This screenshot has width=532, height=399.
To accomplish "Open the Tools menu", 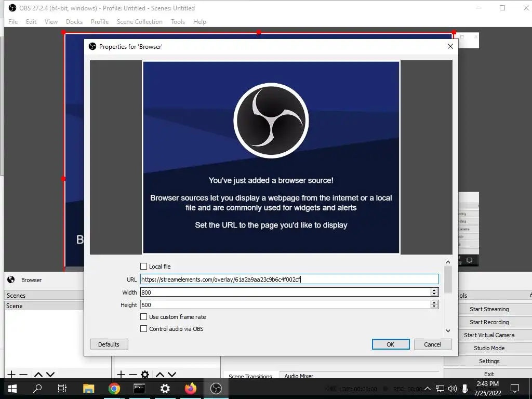I will click(178, 22).
